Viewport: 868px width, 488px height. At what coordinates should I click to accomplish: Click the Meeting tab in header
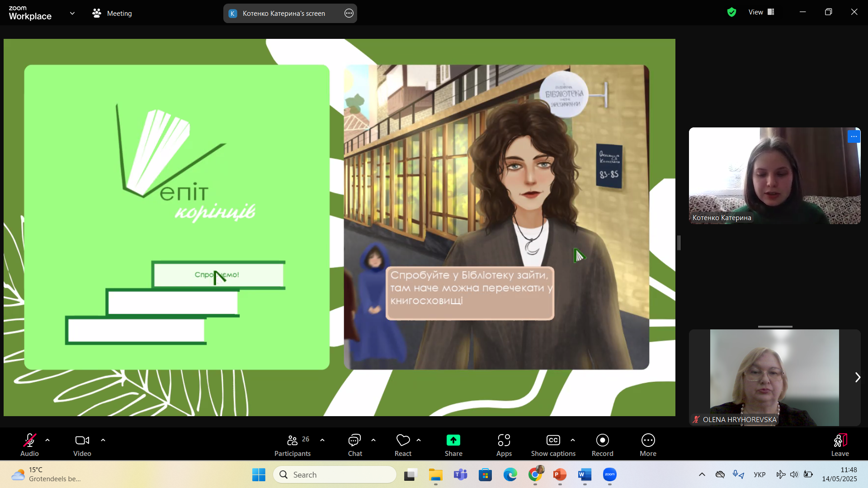coord(112,14)
